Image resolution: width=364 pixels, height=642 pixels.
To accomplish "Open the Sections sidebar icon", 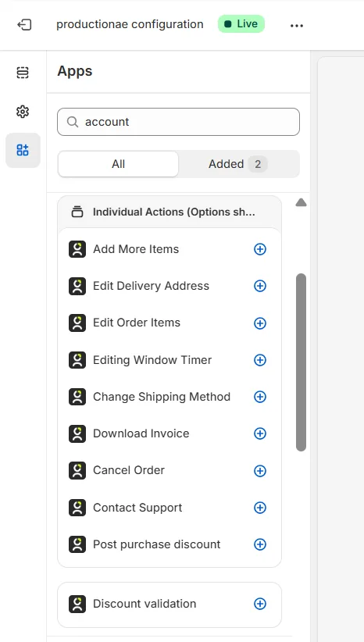I will point(23,73).
